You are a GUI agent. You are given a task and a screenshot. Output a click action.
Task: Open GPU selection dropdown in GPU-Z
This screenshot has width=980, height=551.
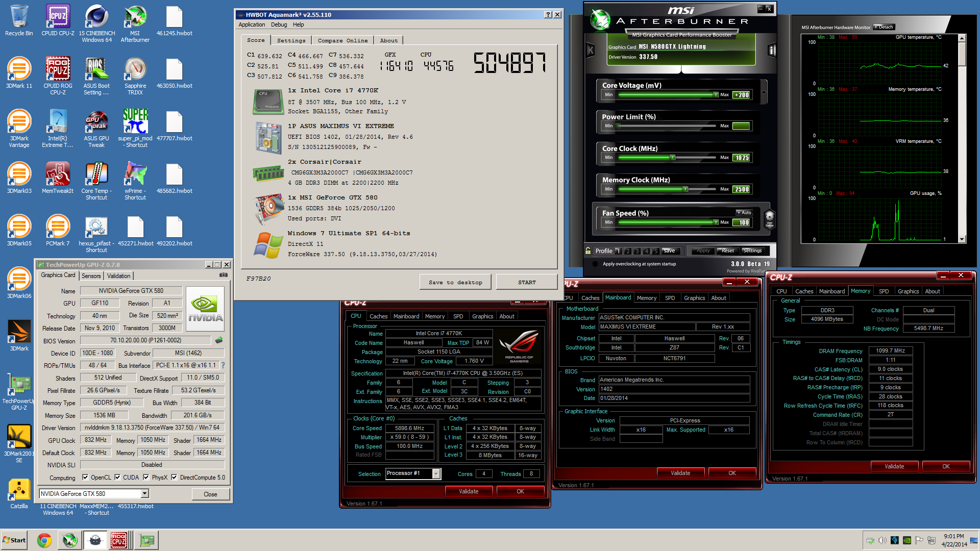pyautogui.click(x=145, y=493)
